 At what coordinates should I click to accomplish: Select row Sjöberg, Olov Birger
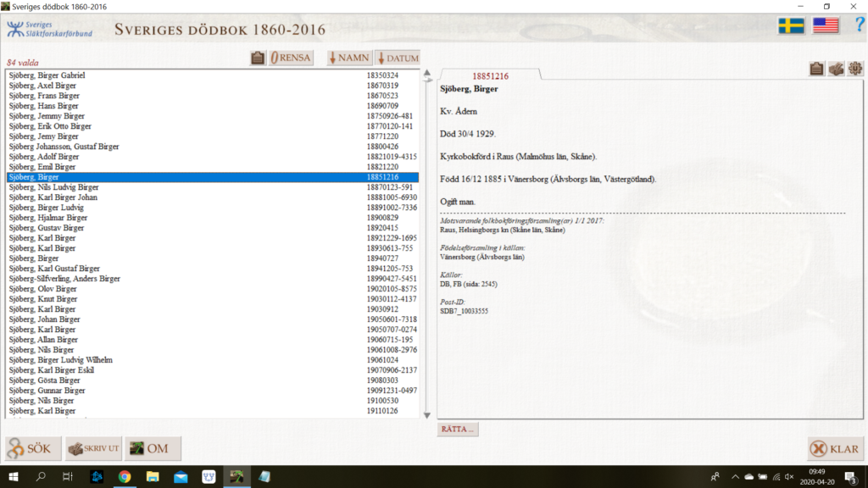(213, 289)
